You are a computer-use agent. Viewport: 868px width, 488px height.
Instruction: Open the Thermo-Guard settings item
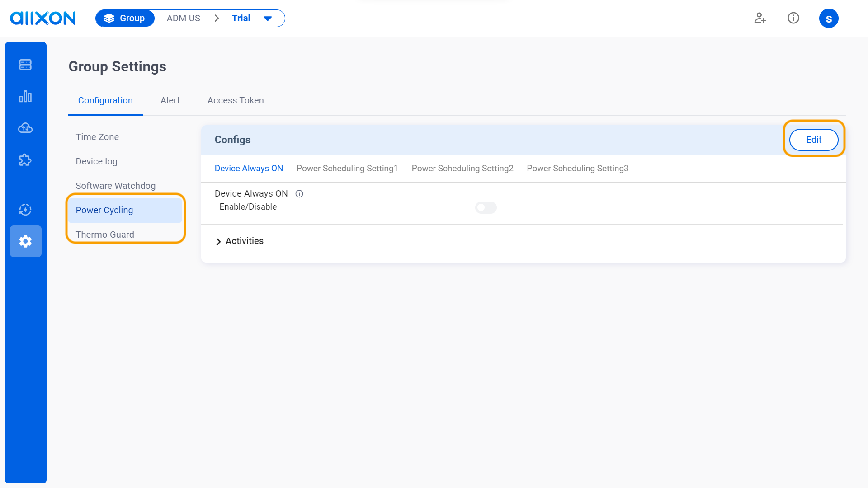[x=104, y=234]
